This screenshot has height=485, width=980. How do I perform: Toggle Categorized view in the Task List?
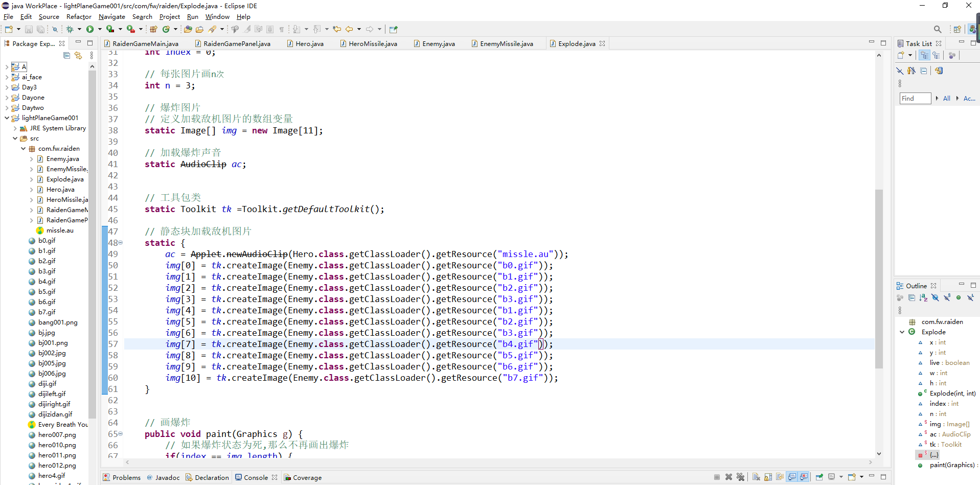click(925, 55)
